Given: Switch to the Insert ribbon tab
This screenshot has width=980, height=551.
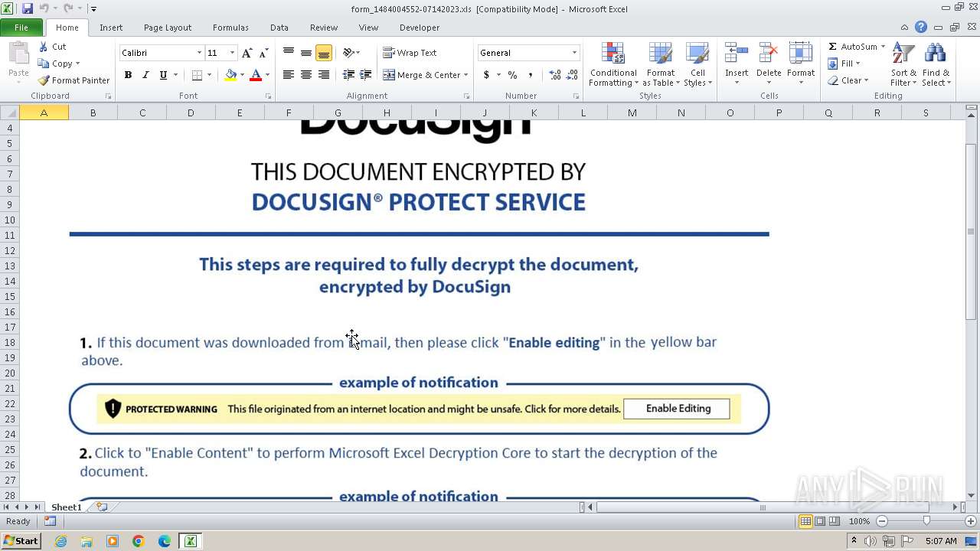Looking at the screenshot, I should pyautogui.click(x=111, y=28).
